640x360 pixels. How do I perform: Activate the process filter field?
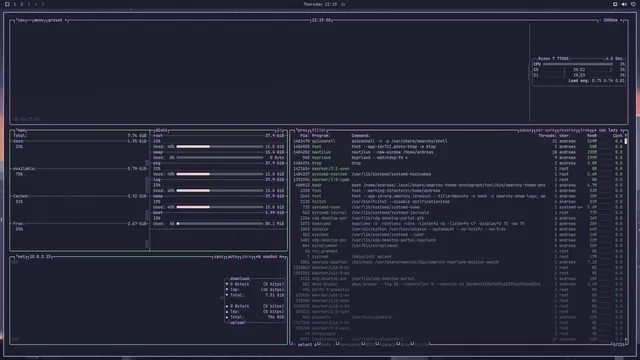point(319,130)
